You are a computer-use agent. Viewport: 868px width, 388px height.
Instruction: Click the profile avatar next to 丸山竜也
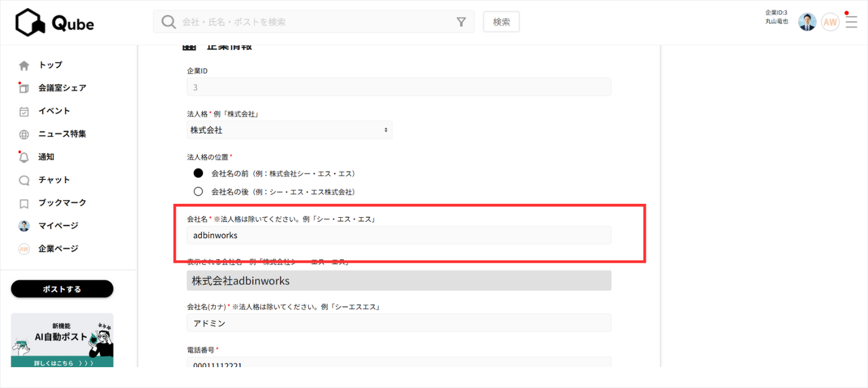click(x=807, y=21)
